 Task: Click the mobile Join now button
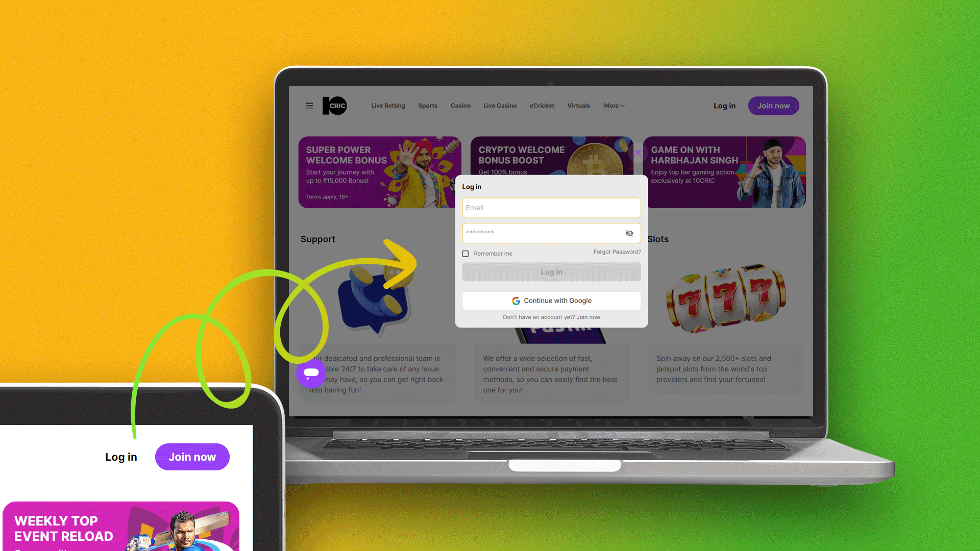(192, 457)
